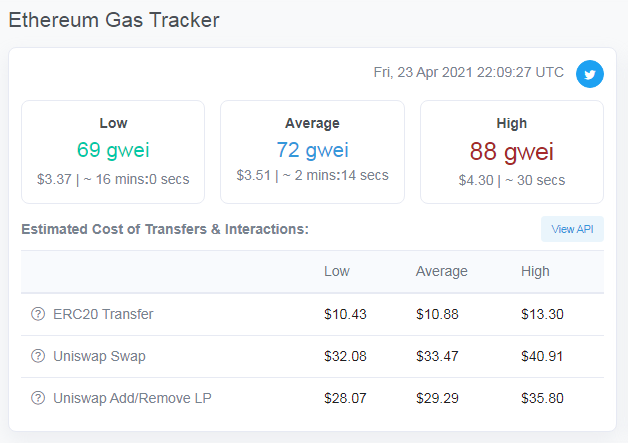Open the View API button
This screenshot has height=443, width=628.
[572, 229]
